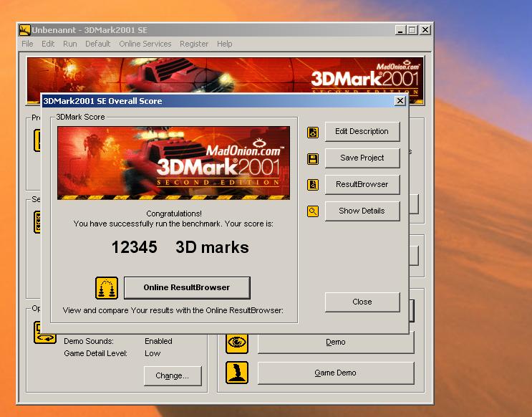Click the Edit Description button

point(362,131)
